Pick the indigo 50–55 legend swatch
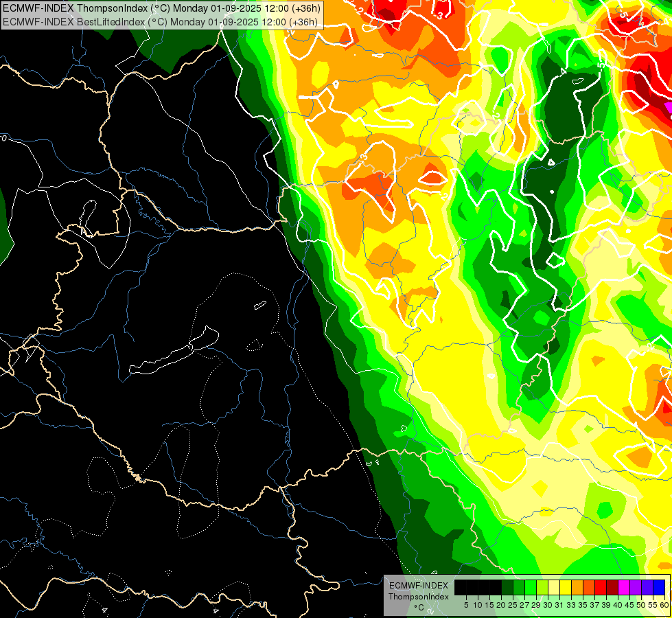This screenshot has height=618, width=672. (647, 587)
